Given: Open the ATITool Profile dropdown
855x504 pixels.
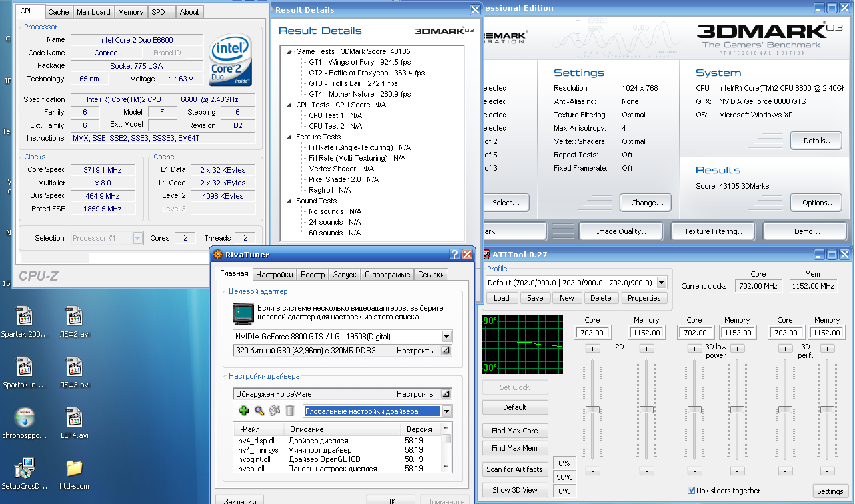Looking at the screenshot, I should tap(661, 283).
